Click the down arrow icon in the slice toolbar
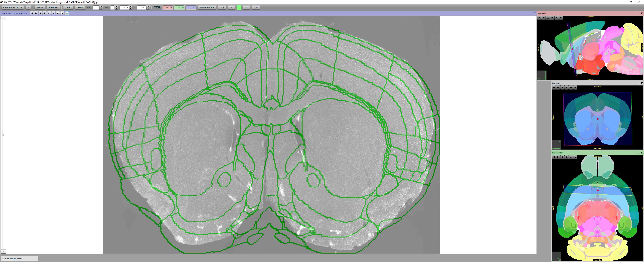 45,13
